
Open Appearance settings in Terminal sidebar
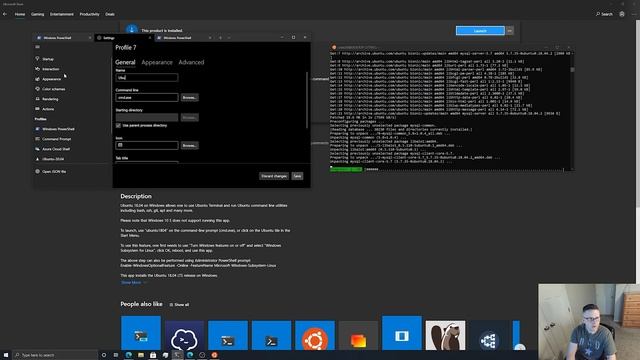pos(51,79)
